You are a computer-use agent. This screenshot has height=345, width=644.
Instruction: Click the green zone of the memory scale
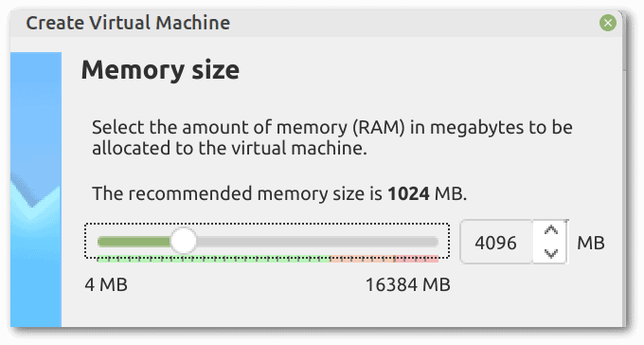tap(213, 259)
